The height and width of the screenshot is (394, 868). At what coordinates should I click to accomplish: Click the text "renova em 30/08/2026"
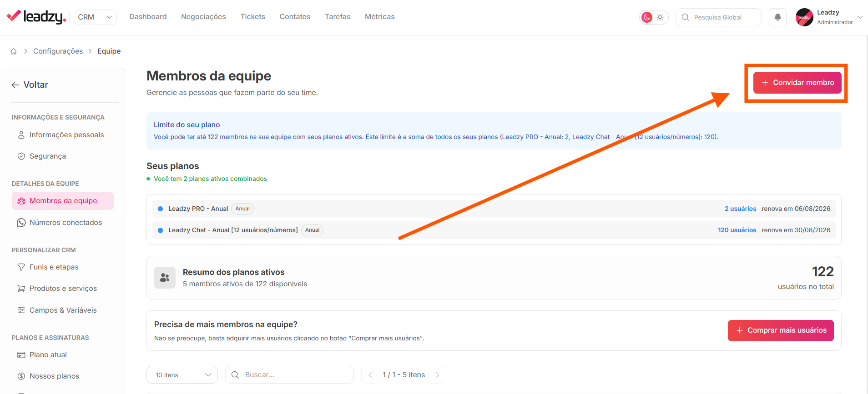pyautogui.click(x=796, y=230)
